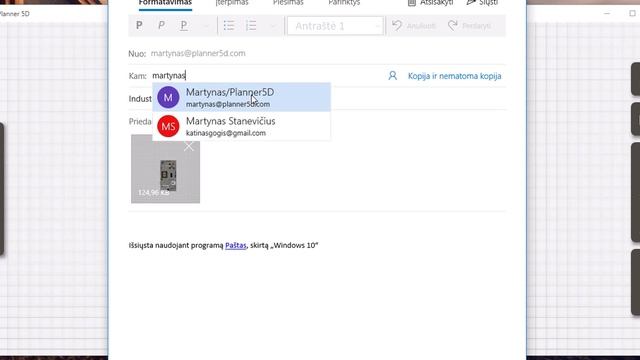Toggle underline formatting icon

point(184,26)
